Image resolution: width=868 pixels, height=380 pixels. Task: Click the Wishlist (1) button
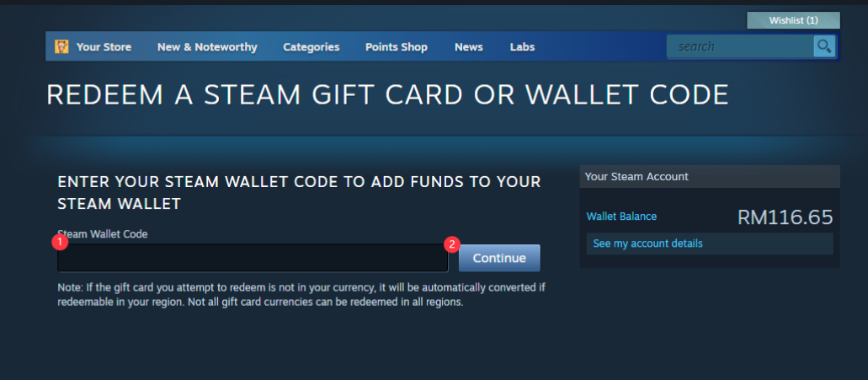pos(793,20)
